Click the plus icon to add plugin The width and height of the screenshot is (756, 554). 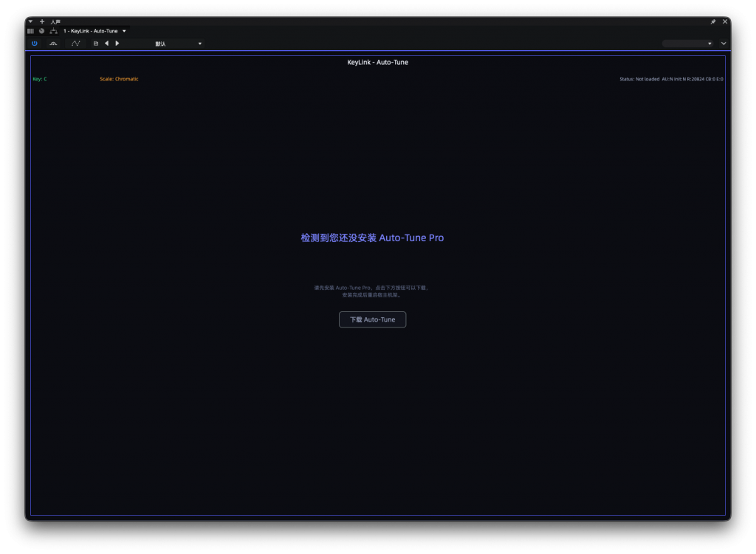click(x=42, y=21)
